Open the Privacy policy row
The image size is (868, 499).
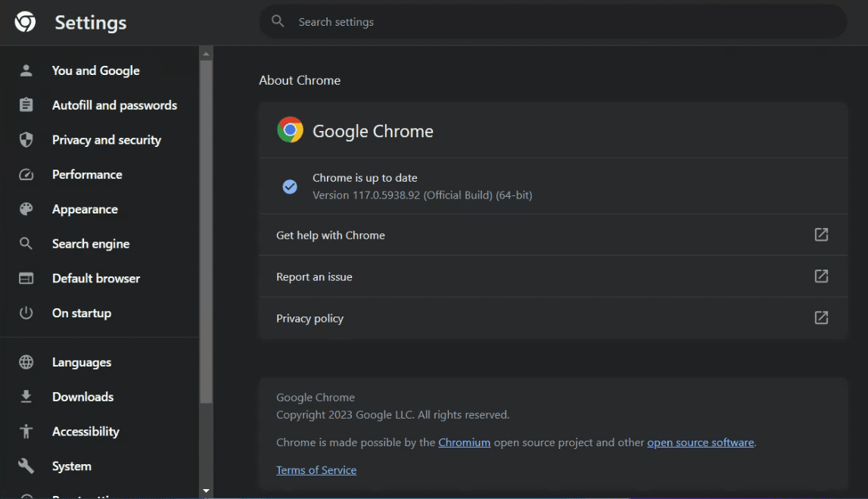point(553,318)
